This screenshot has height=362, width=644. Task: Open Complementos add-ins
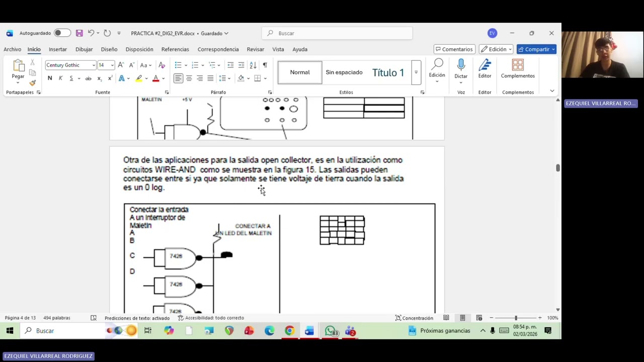click(x=518, y=69)
